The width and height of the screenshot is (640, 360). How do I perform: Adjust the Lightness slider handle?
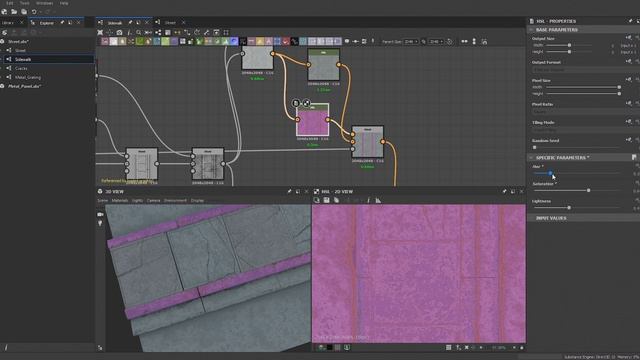point(569,207)
